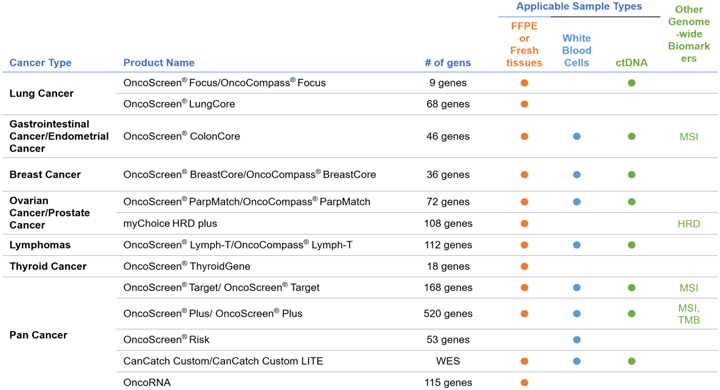Click "OncoScreen BreastCore/OncoCompass BreastCore" product name
The image size is (720, 390).
tap(249, 175)
